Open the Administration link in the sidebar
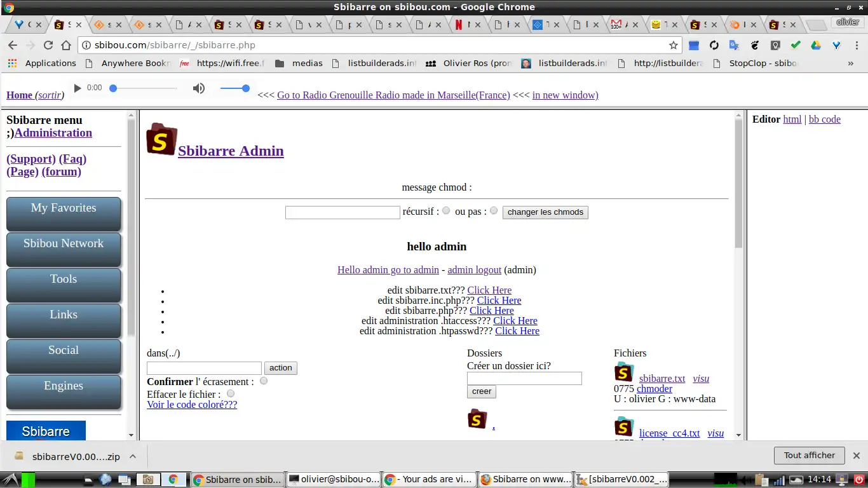 [x=53, y=133]
